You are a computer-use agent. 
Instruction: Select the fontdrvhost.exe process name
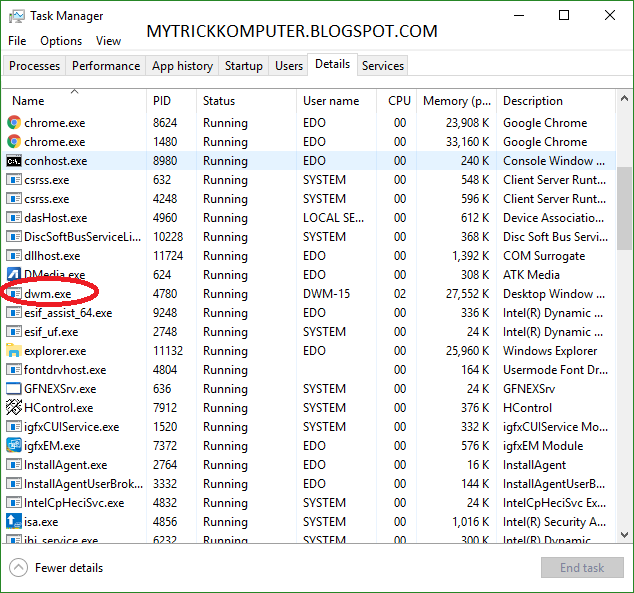tap(65, 370)
